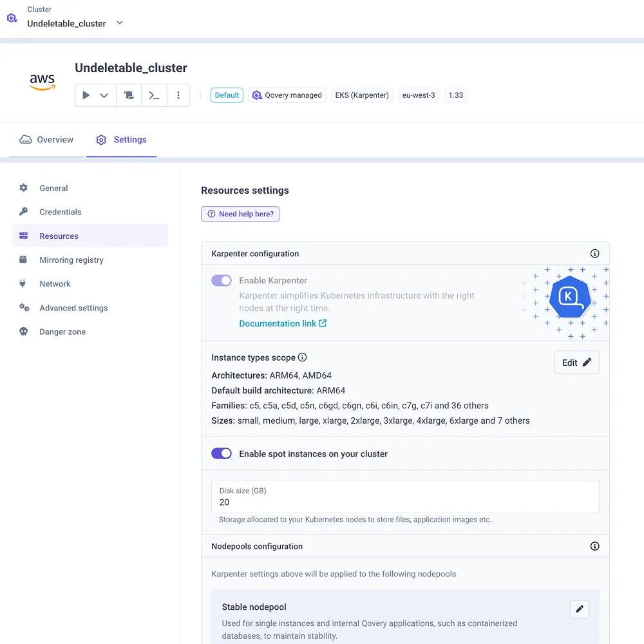Open the cluster shell terminal icon

[x=154, y=95]
